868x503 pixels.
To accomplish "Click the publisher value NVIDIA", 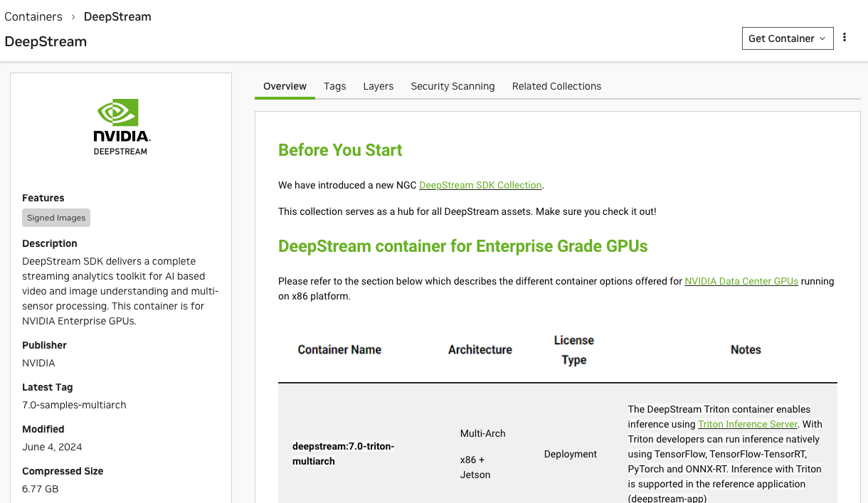I will [x=38, y=363].
